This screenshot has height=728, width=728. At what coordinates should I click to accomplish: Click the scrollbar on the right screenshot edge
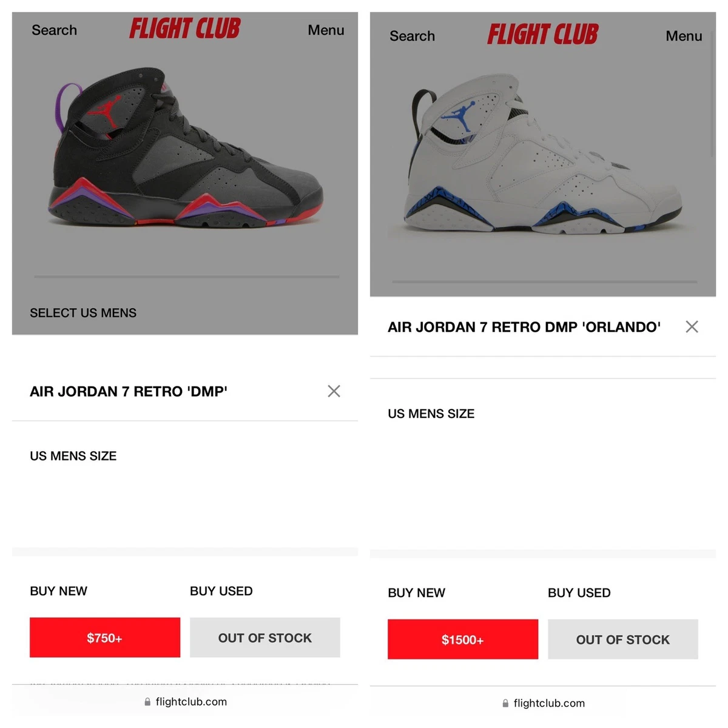[x=712, y=91]
